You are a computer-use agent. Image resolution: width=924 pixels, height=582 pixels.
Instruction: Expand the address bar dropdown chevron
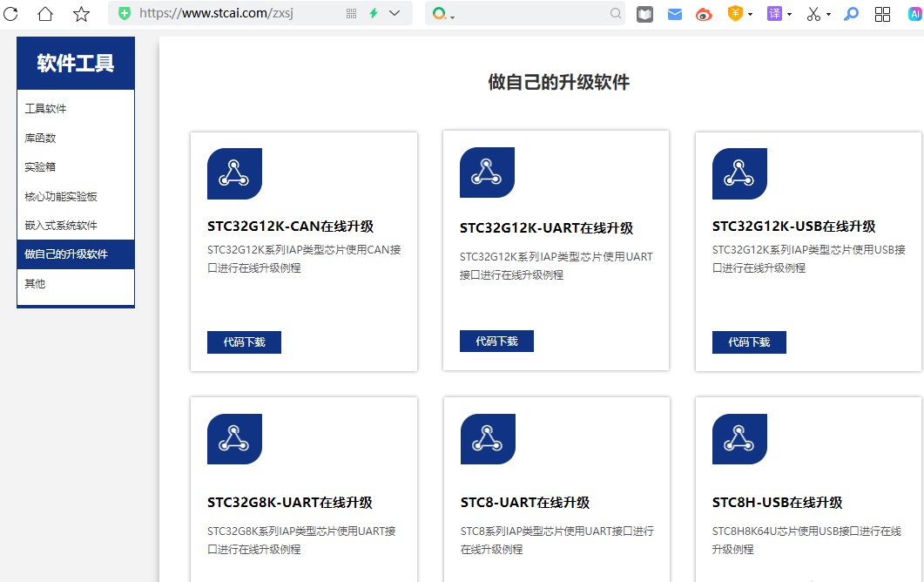tap(395, 13)
